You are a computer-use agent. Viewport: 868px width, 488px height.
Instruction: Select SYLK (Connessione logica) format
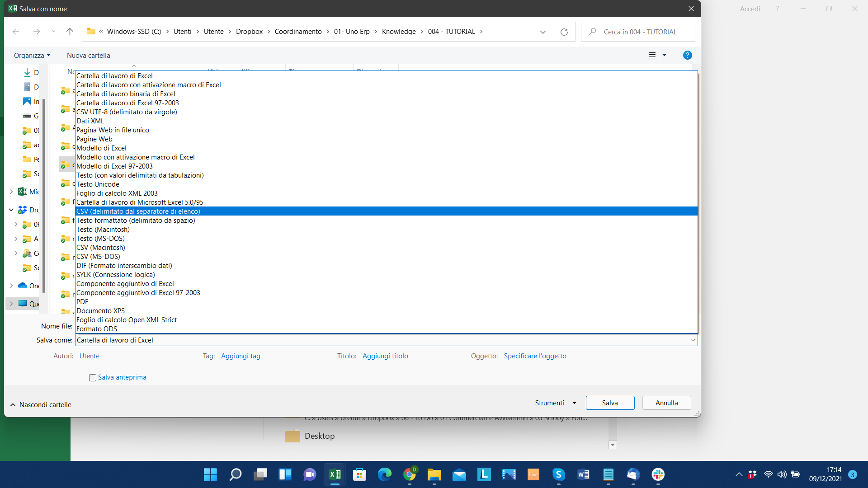coord(387,275)
